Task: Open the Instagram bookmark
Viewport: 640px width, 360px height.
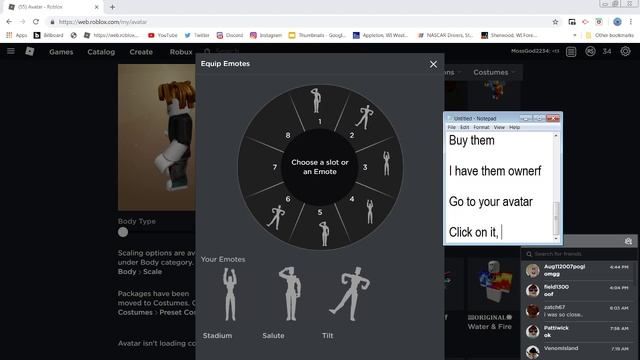Action: [266, 36]
